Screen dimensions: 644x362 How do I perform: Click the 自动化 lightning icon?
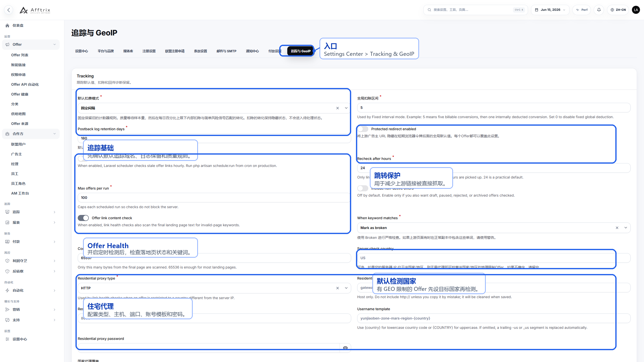[7, 290]
